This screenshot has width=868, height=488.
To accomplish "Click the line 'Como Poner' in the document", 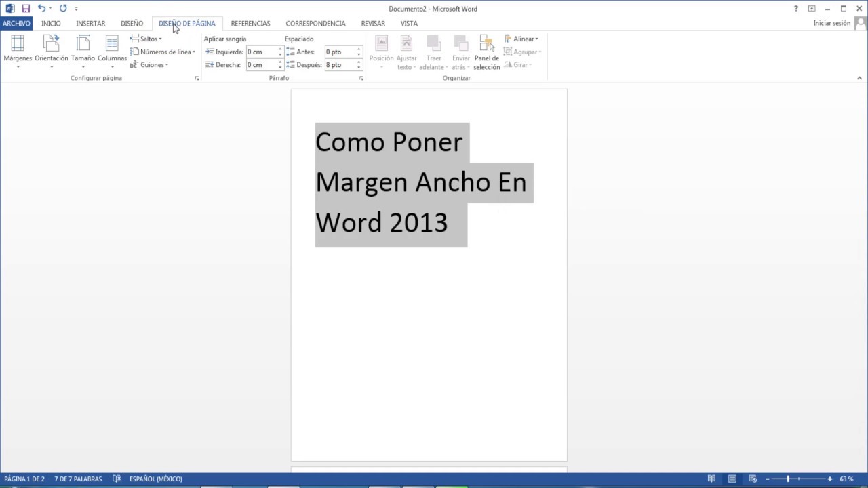I will pyautogui.click(x=389, y=142).
